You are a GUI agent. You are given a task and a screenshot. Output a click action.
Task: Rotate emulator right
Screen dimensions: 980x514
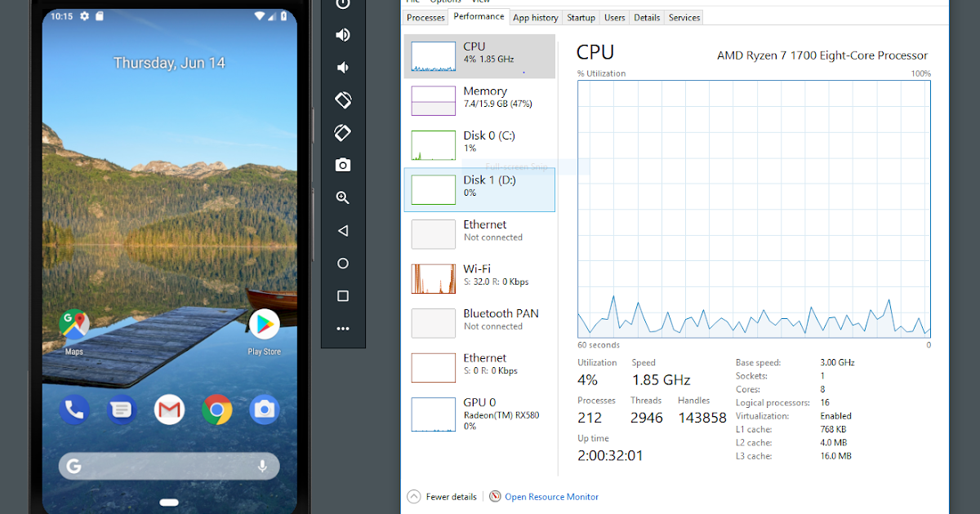coord(343,132)
